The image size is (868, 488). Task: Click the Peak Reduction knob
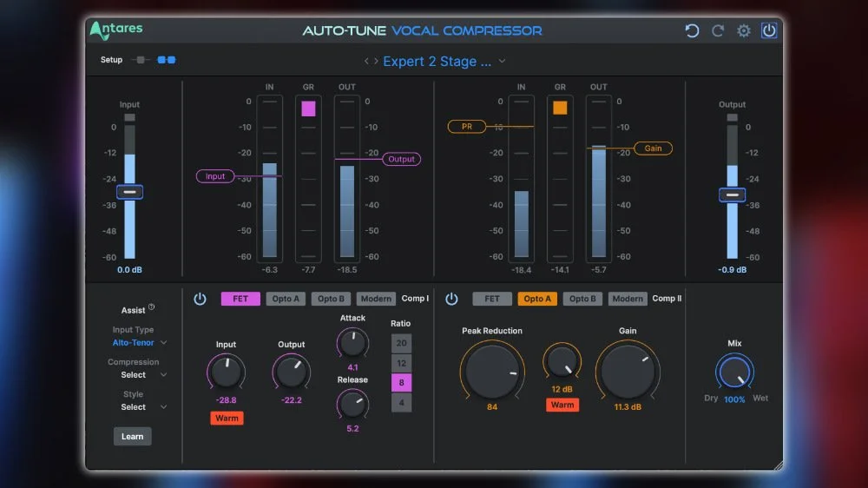pos(491,371)
